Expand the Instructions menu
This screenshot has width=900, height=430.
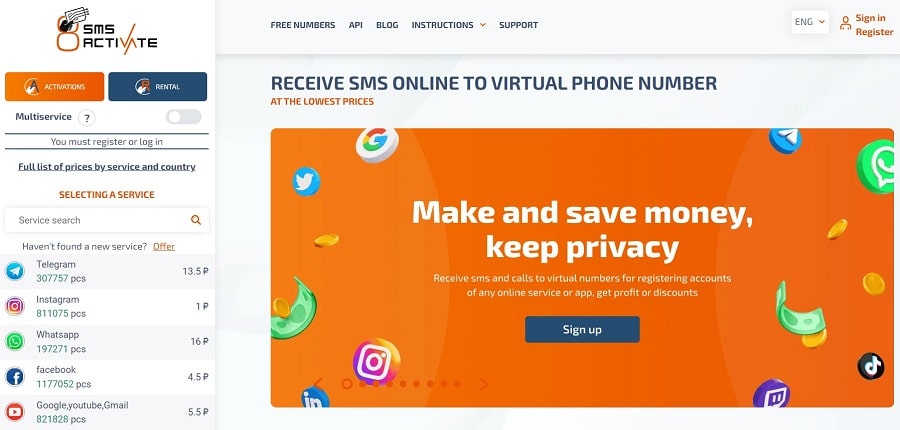click(x=448, y=25)
